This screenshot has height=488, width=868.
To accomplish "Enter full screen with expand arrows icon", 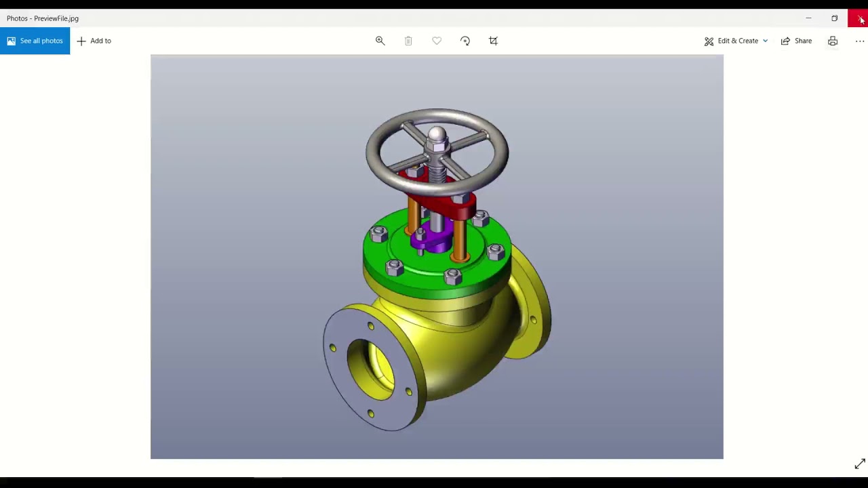I will 860,464.
